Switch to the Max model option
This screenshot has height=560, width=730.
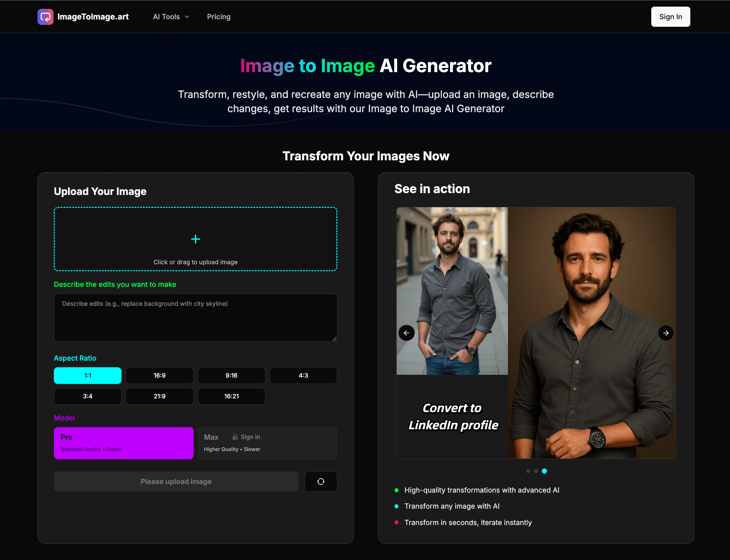(267, 443)
